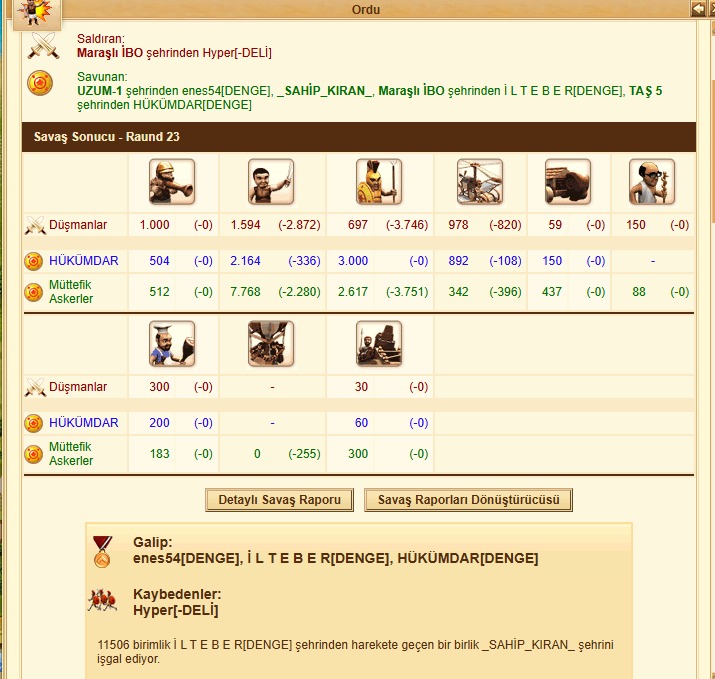Click defender city TAŞ 5
The width and height of the screenshot is (715, 679).
click(x=646, y=91)
